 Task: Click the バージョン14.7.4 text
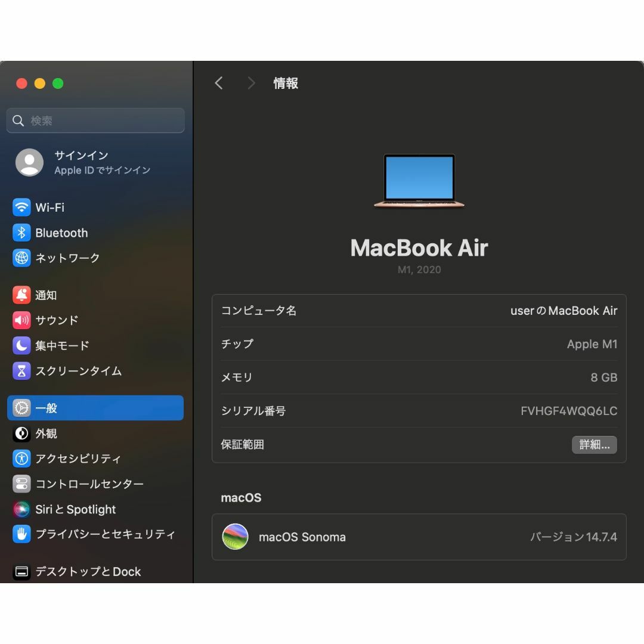pos(574,537)
